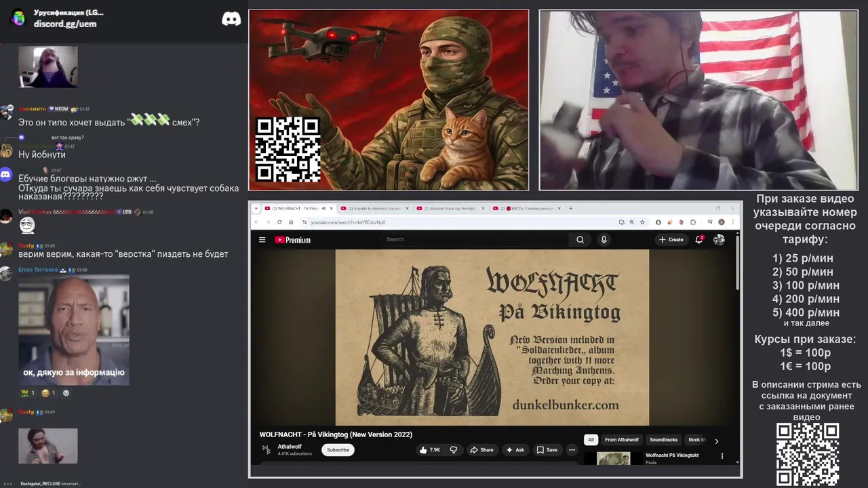The width and height of the screenshot is (868, 488).
Task: Open the Chrome tab search dropdown
Action: coord(256,208)
